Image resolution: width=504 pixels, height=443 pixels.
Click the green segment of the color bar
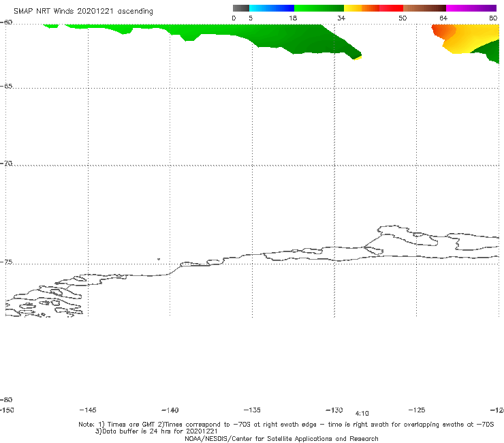[319, 8]
